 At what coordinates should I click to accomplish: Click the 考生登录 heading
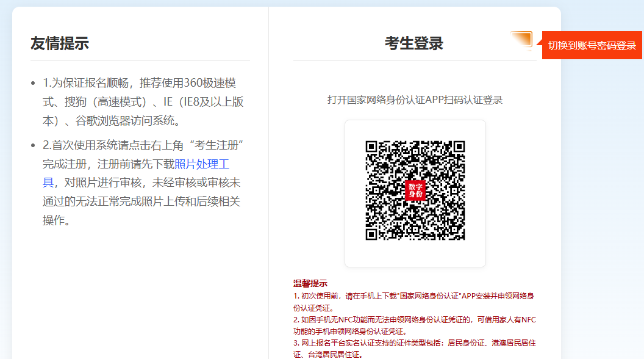pyautogui.click(x=414, y=43)
